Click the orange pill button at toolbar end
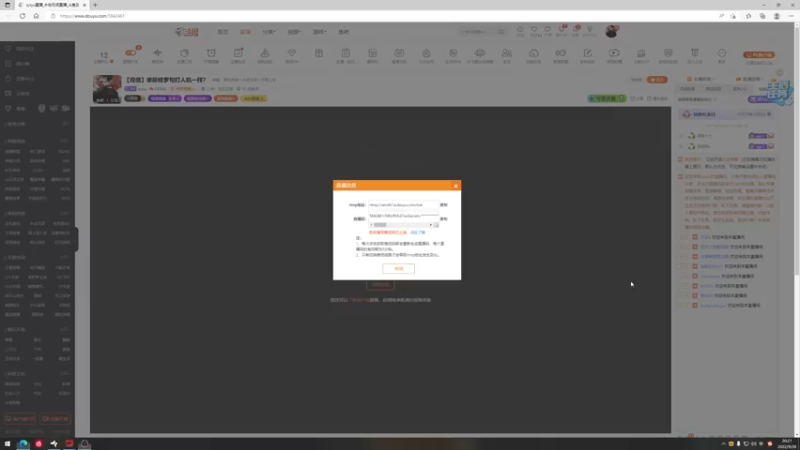The width and height of the screenshot is (800, 450). click(x=759, y=55)
